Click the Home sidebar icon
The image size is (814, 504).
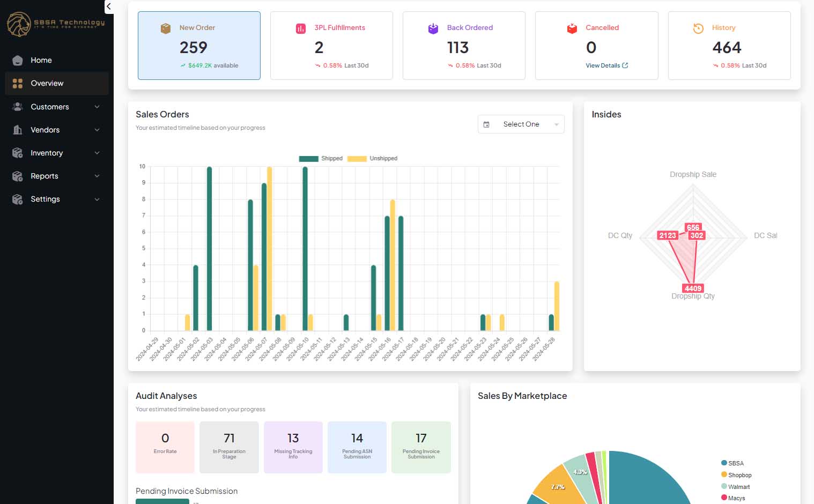point(18,60)
